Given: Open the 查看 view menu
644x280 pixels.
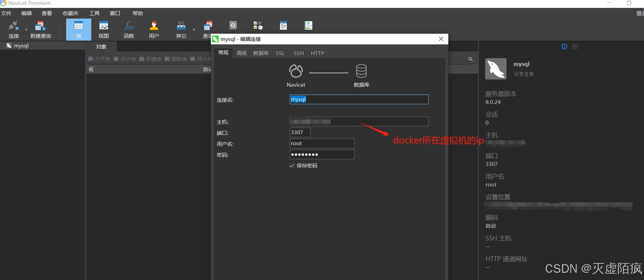Looking at the screenshot, I should click(x=47, y=13).
